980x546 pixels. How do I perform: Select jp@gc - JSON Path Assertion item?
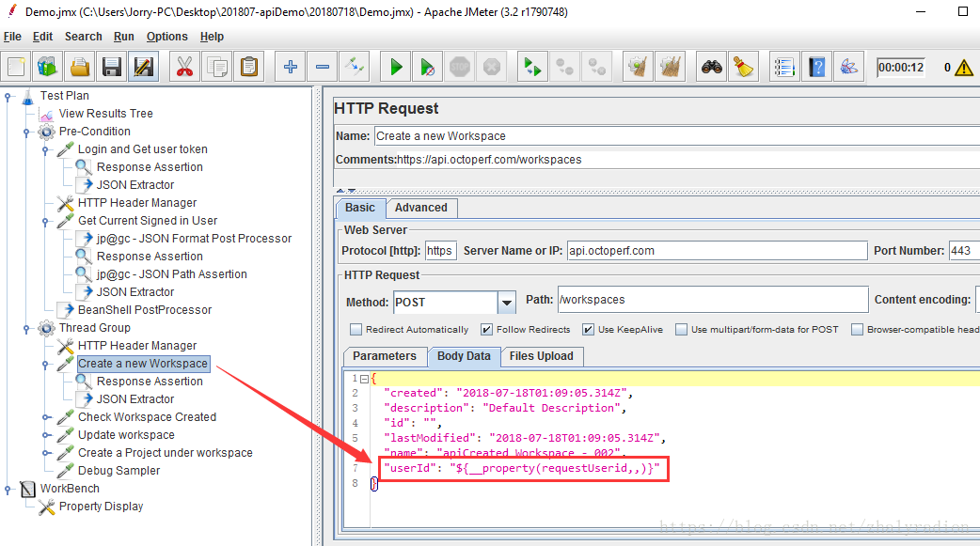tap(171, 274)
